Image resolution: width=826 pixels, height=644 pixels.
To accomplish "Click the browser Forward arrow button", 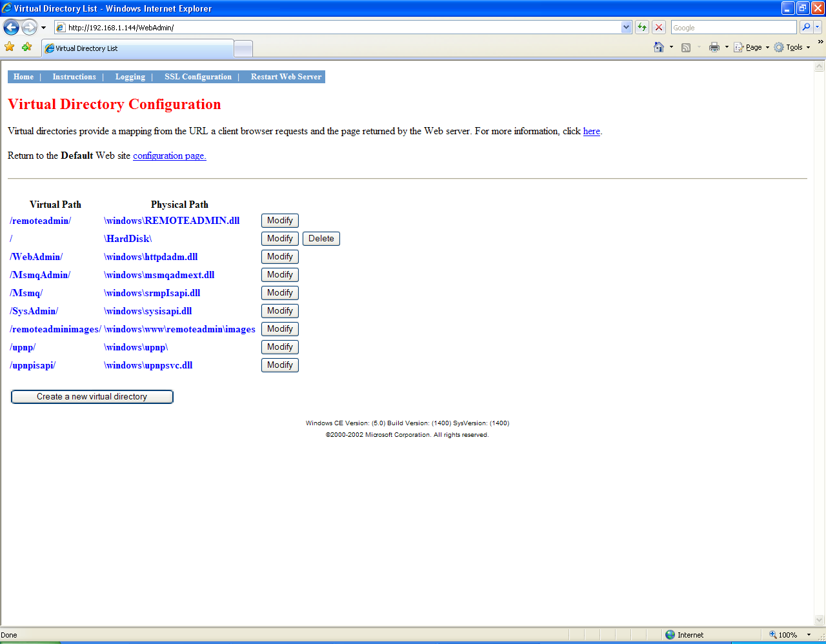I will point(29,27).
